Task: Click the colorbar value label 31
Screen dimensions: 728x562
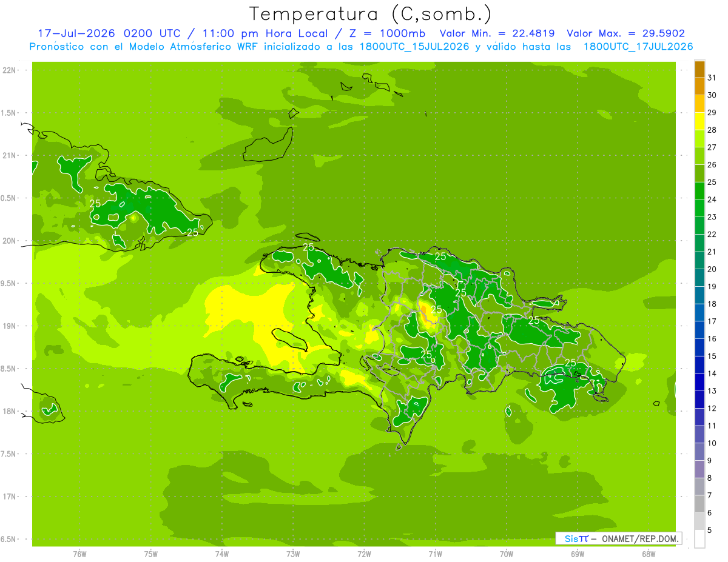Action: point(712,78)
